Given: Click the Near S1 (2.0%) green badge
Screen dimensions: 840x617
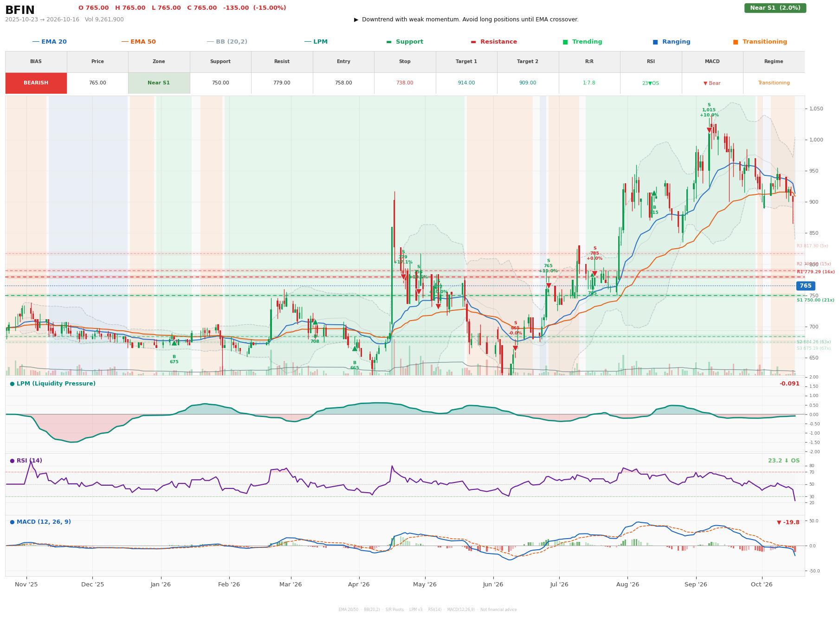Looking at the screenshot, I should (x=775, y=8).
